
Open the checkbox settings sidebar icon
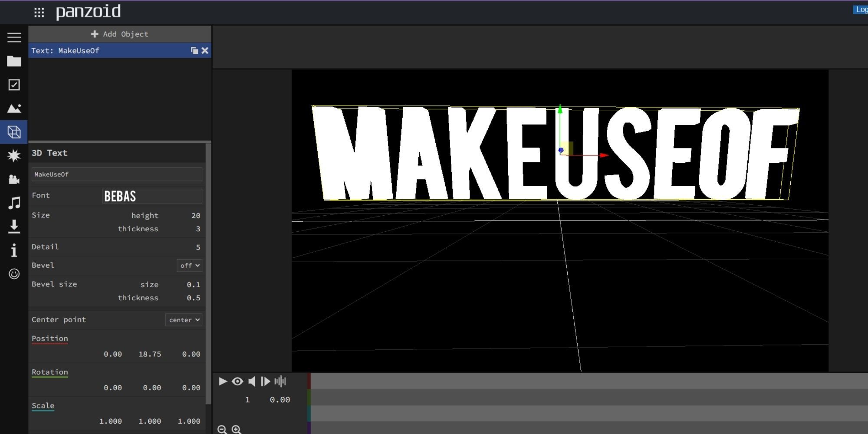[14, 85]
